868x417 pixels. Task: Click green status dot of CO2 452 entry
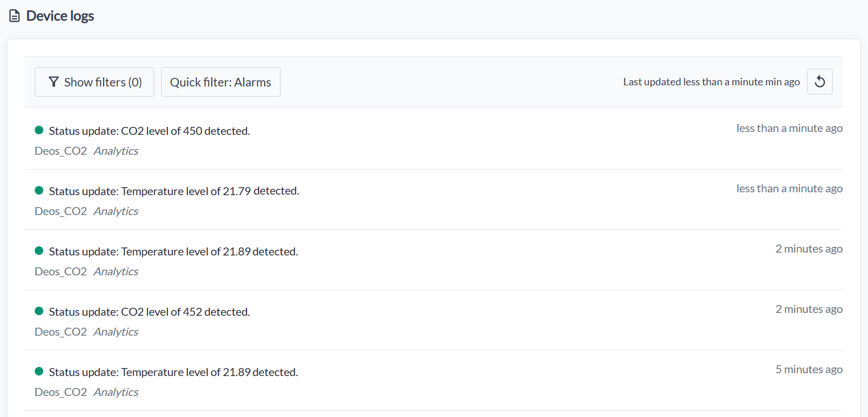(x=39, y=311)
